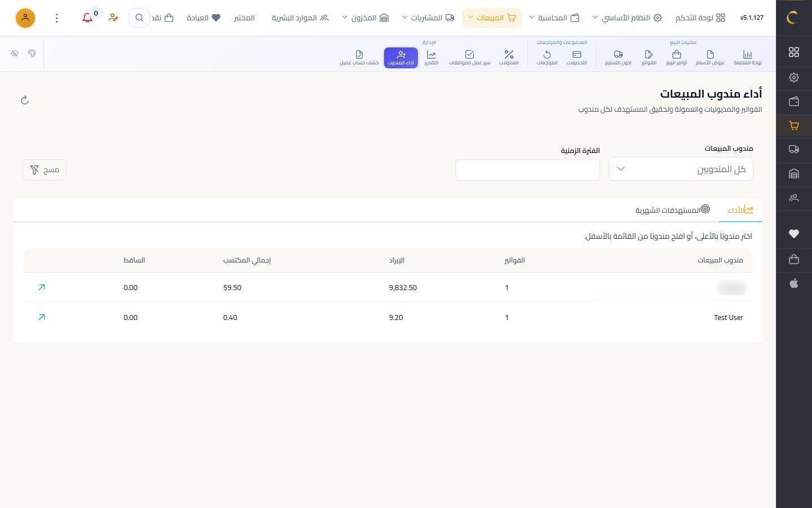Open سير عمل الموافقات approval workflow
Image resolution: width=812 pixels, height=508 pixels.
[469, 57]
